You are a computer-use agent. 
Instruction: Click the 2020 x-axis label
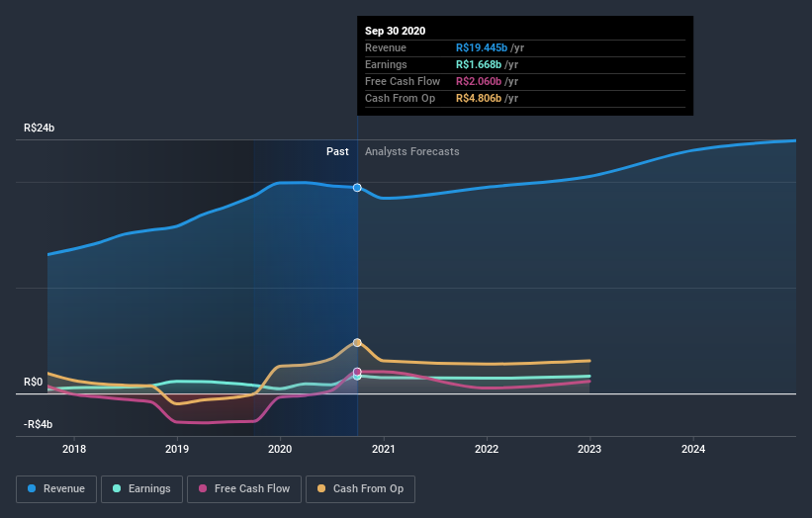280,449
